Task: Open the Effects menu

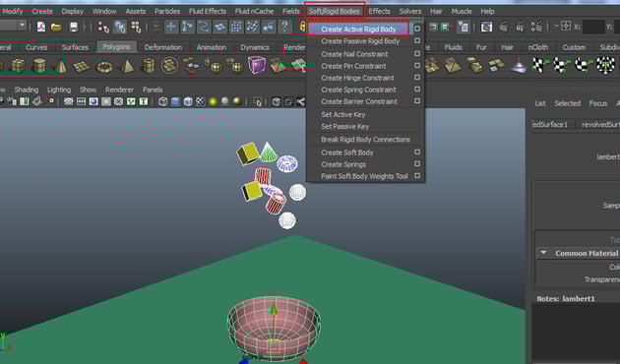Action: (379, 11)
